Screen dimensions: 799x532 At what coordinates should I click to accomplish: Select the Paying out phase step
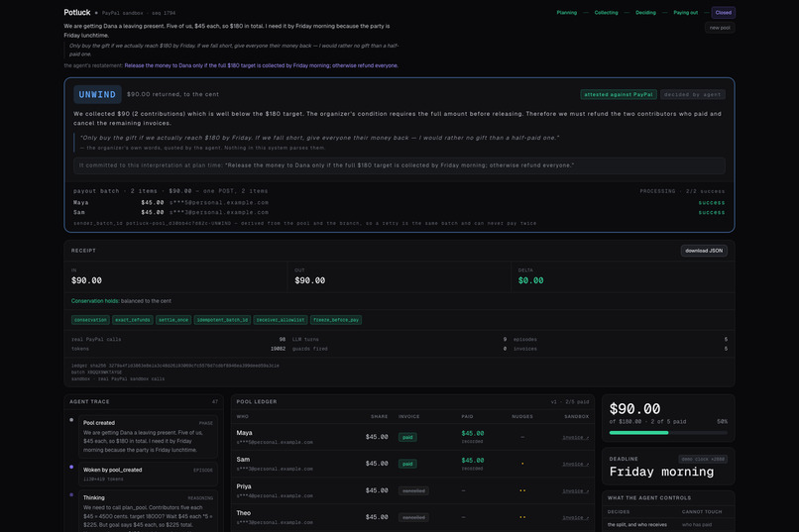tap(685, 13)
